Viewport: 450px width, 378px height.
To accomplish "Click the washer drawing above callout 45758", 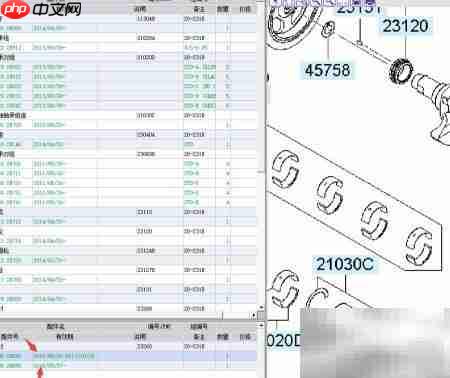I will tap(328, 29).
